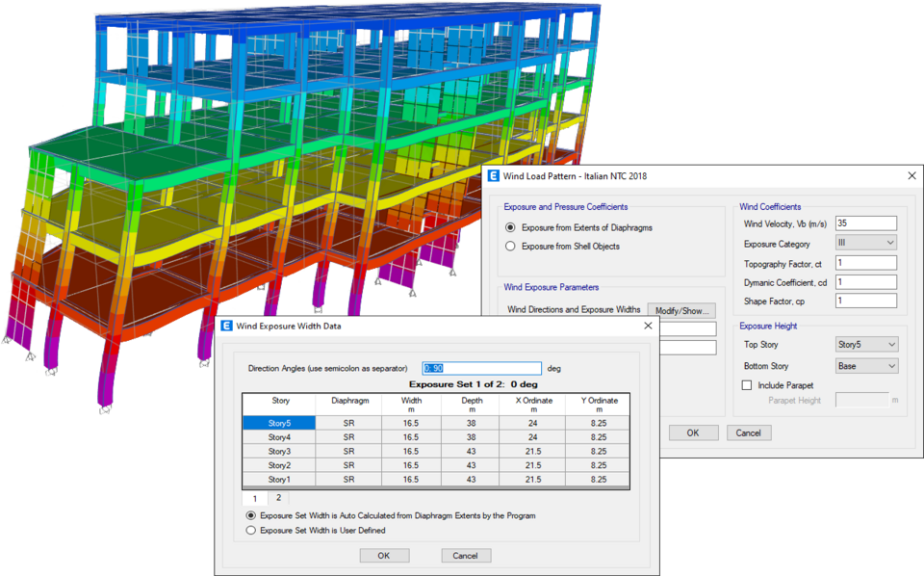Click the Modify/Show button
This screenshot has height=576, width=924.
pyautogui.click(x=681, y=310)
